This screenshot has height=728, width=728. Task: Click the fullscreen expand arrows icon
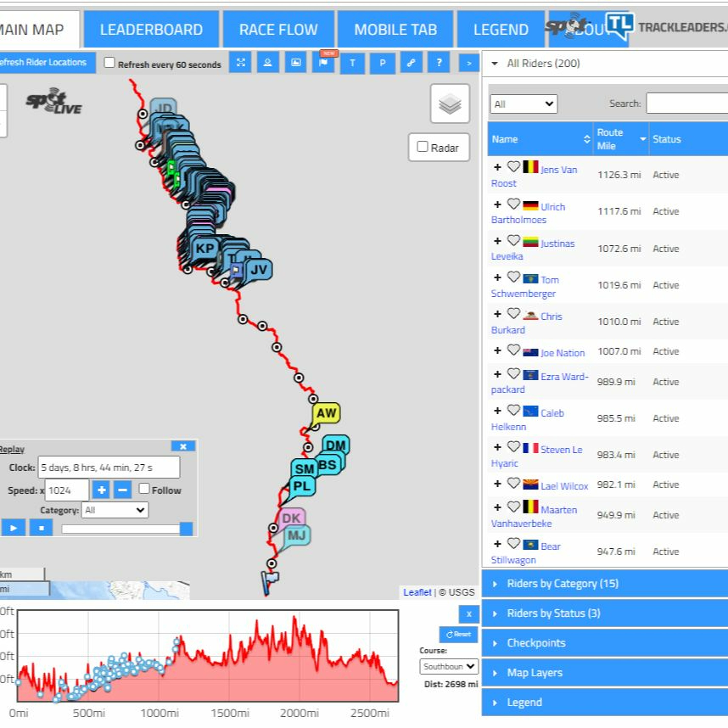[x=240, y=63]
